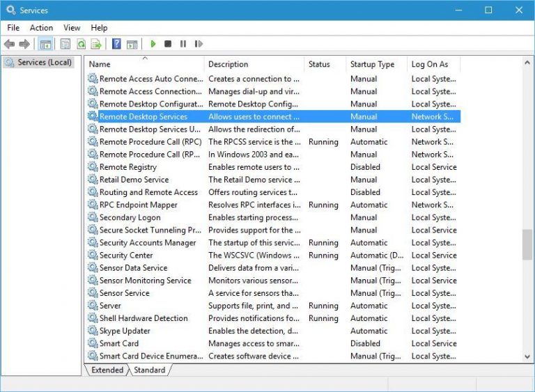Click the Forward arrow toolbar icon
Image resolution: width=535 pixels, height=392 pixels.
24,44
